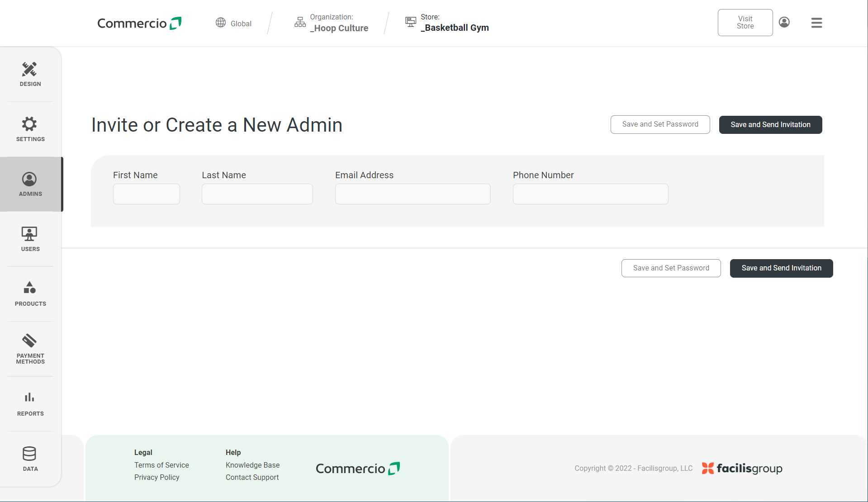The height and width of the screenshot is (502, 868).
Task: Click the Invite or Create a New Admin heading
Action: [217, 125]
